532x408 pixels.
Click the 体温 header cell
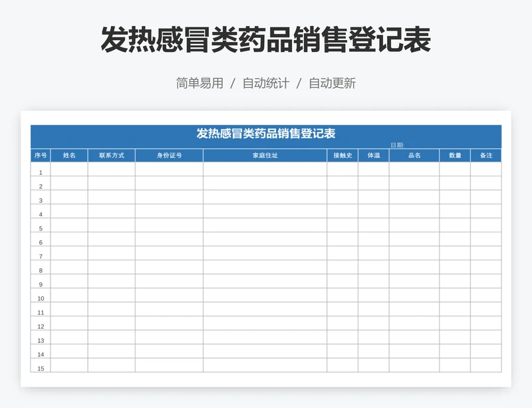click(x=374, y=155)
